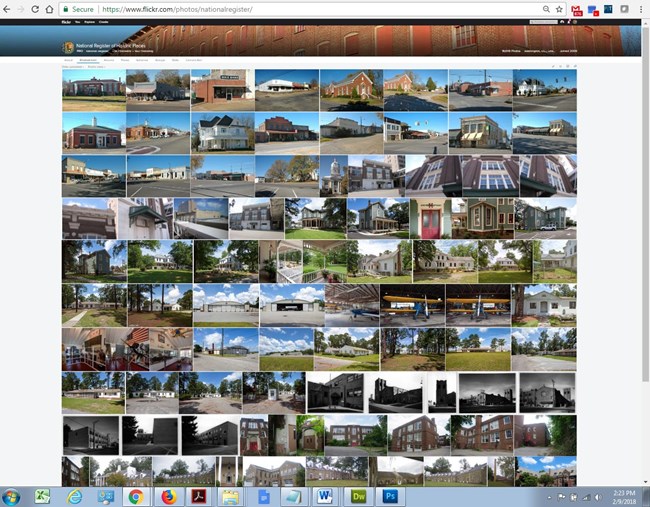Expand the Date uploaded sort dropdown
Viewport: 650px width, 507px height.
tap(71, 66)
